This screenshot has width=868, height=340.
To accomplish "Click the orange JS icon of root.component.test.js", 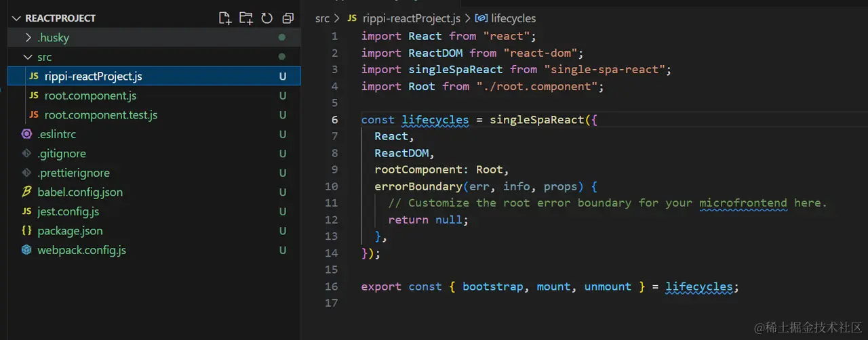I will (x=34, y=115).
